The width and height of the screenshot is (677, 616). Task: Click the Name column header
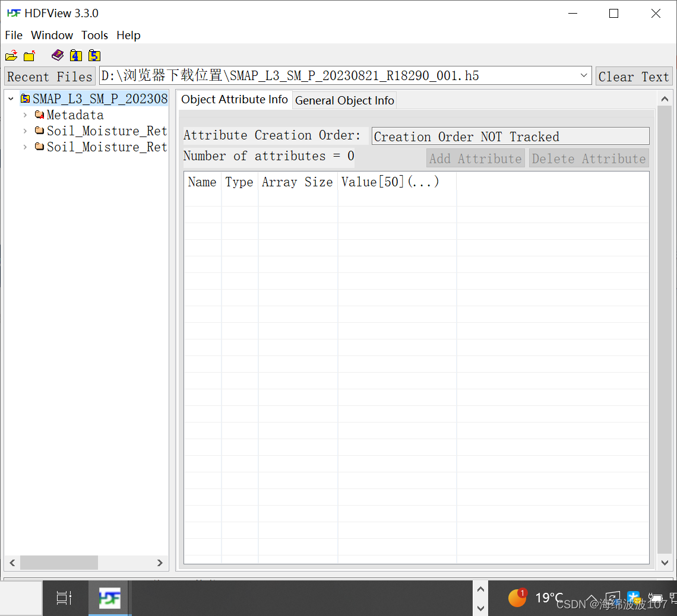(202, 182)
